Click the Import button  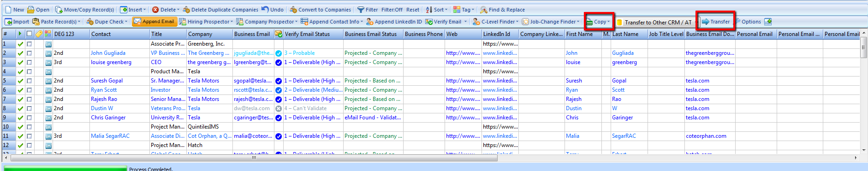pos(17,22)
